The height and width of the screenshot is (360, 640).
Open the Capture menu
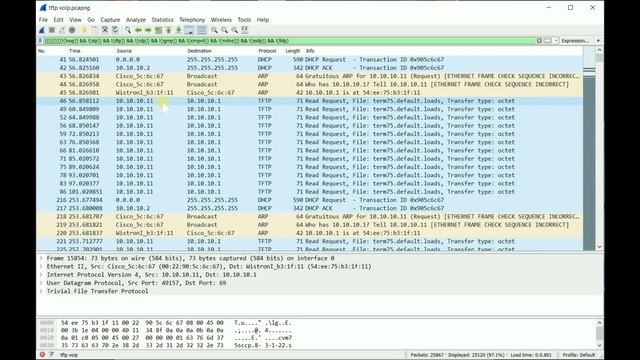(110, 20)
